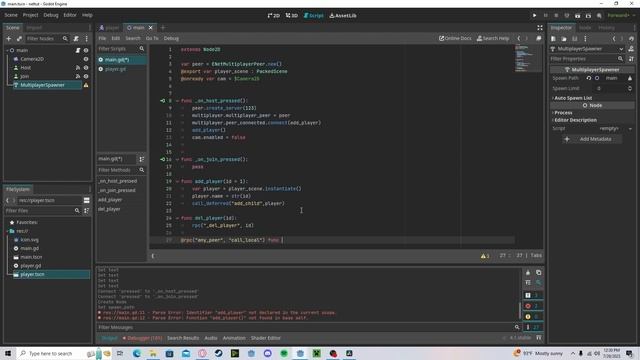Expand the Process section in Inspector
The width and height of the screenshot is (640, 360).
[x=563, y=113]
